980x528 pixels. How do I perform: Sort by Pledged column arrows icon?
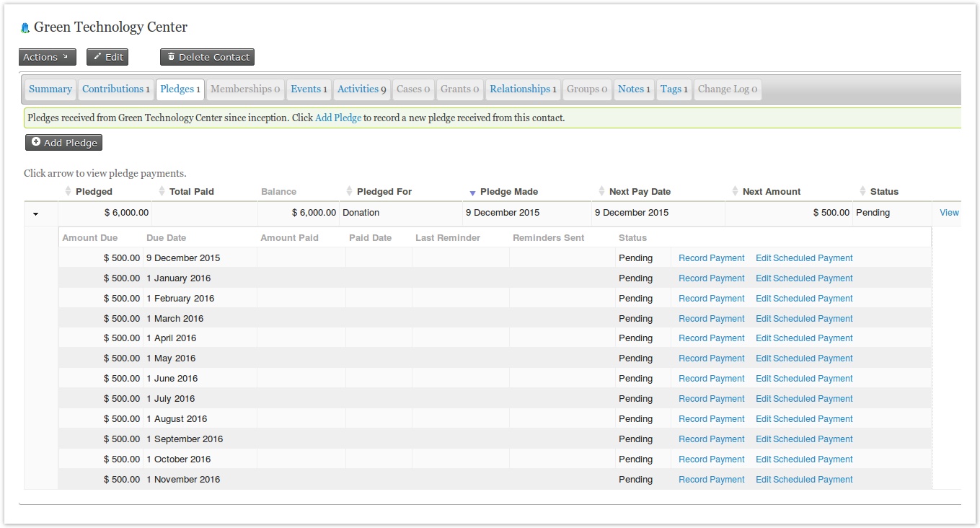point(68,192)
